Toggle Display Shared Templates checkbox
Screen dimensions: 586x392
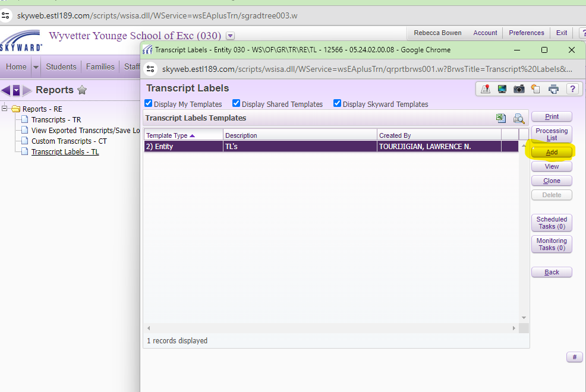237,103
